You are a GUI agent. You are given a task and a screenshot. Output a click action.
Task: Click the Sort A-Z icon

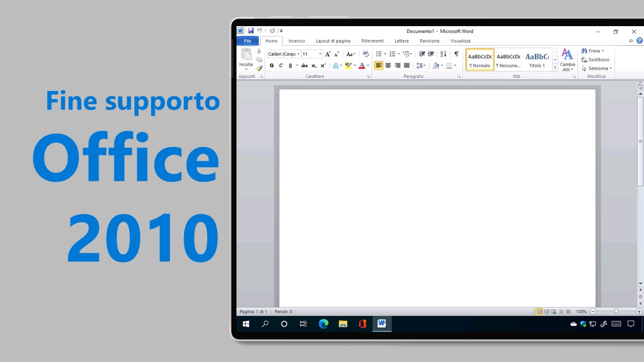click(x=443, y=54)
